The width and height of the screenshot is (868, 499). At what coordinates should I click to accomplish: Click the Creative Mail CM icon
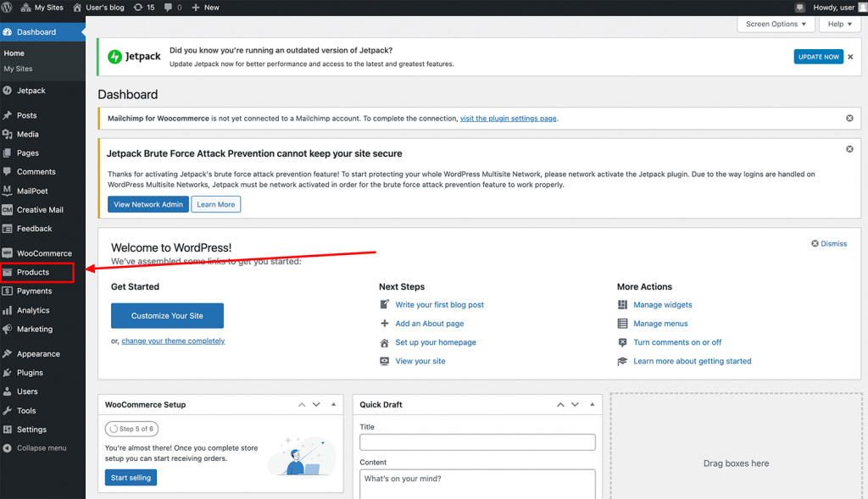[7, 209]
